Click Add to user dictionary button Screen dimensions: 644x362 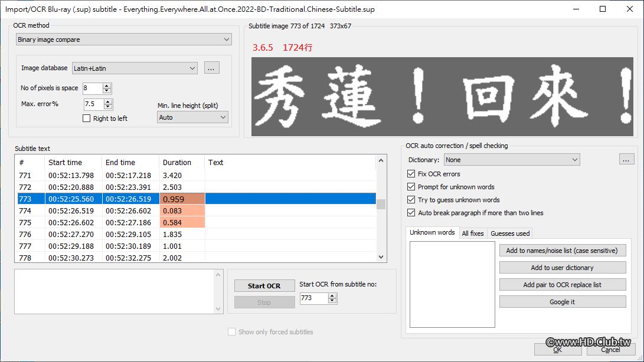[563, 268]
